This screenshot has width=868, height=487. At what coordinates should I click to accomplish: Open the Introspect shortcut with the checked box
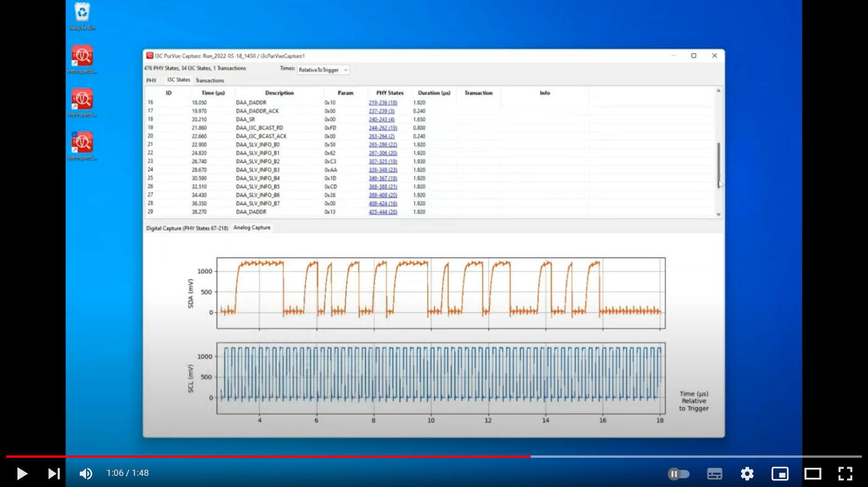pos(82,146)
